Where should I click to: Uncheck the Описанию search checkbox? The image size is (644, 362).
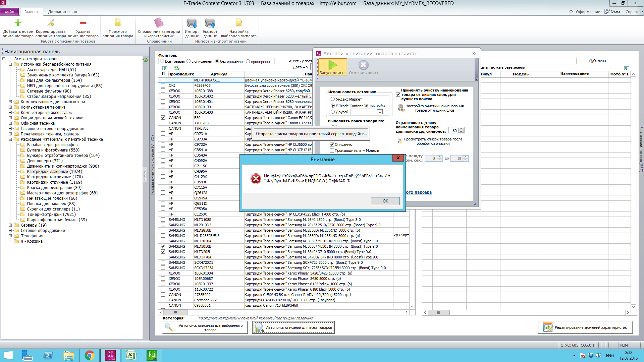[332, 144]
